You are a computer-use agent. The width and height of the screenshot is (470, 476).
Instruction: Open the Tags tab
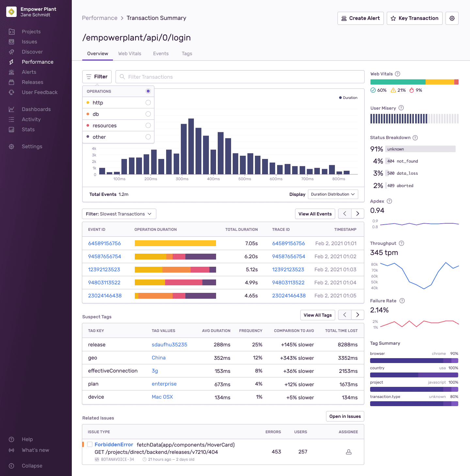click(187, 54)
